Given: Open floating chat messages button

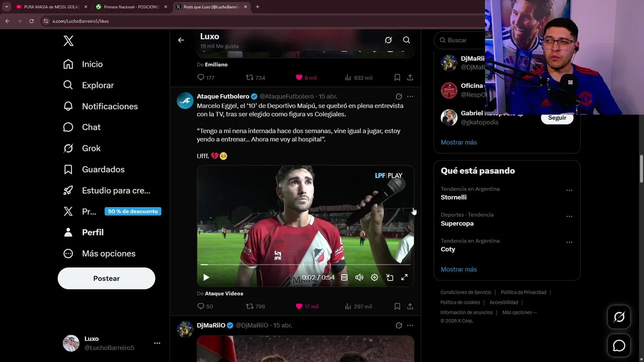Looking at the screenshot, I should pyautogui.click(x=619, y=346).
